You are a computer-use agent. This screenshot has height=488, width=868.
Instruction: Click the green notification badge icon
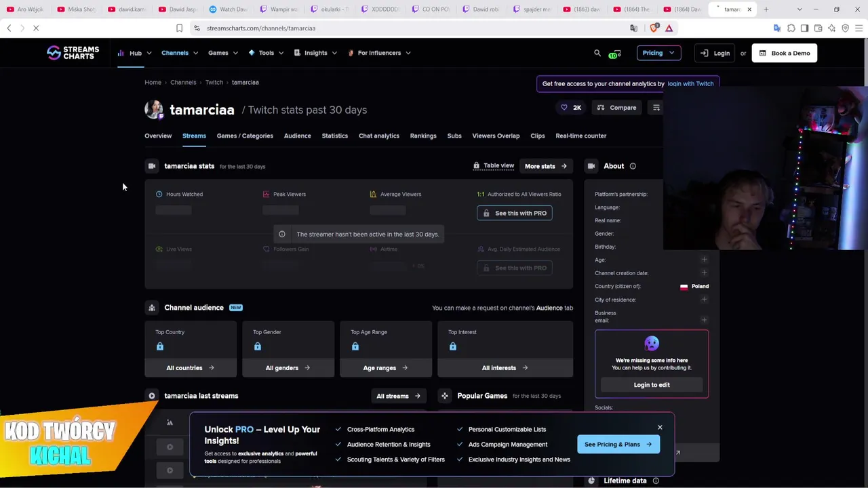pos(615,54)
